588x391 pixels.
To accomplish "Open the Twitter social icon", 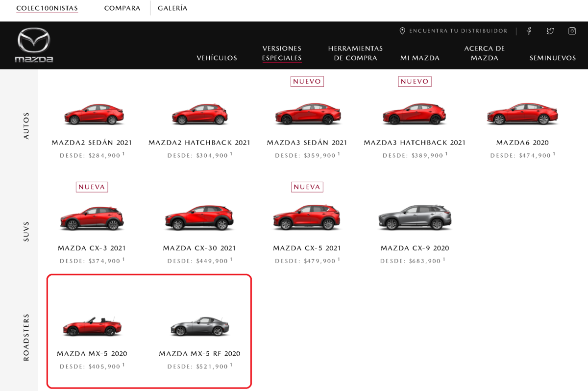I will click(x=550, y=31).
